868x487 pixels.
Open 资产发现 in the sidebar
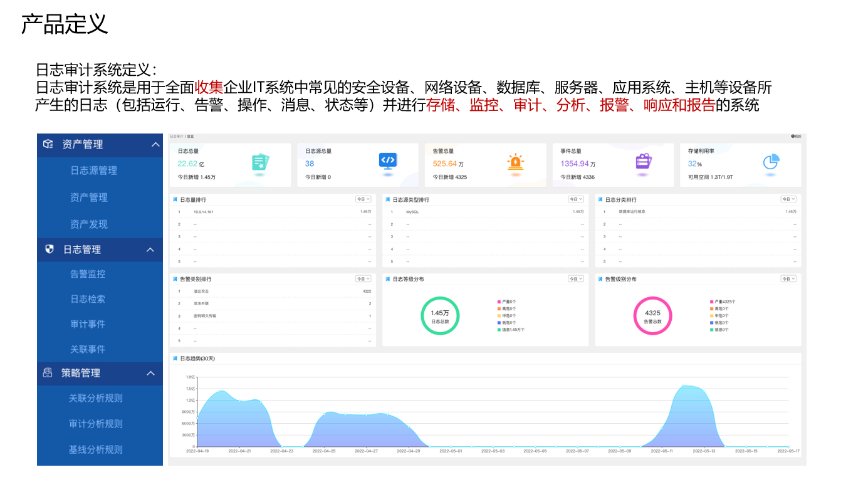coord(89,224)
